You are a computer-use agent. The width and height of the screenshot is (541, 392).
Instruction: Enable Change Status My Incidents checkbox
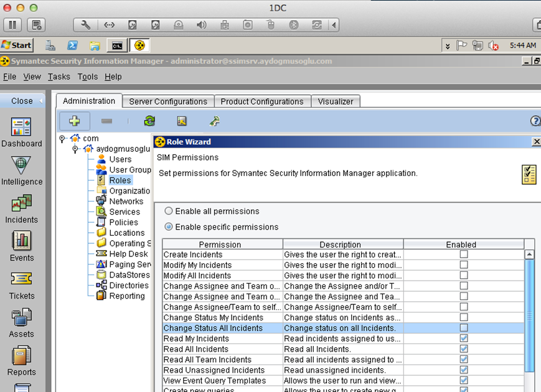[464, 317]
